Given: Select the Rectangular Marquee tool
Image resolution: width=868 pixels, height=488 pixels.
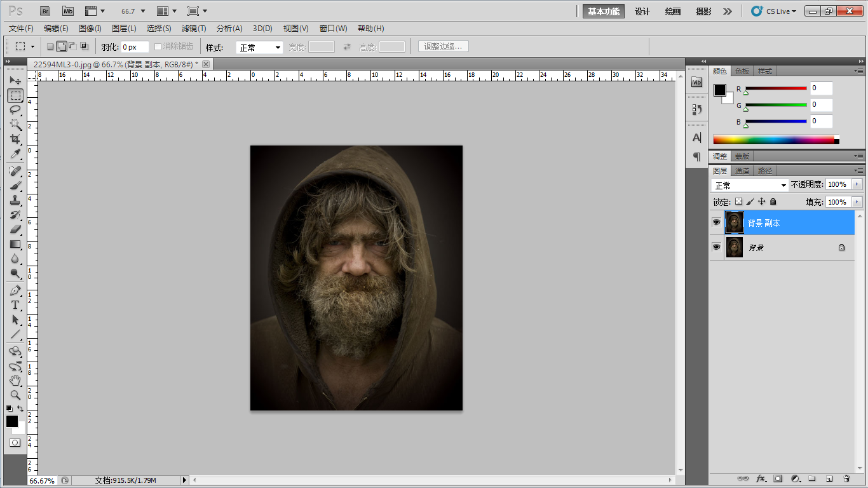Looking at the screenshot, I should click(15, 95).
